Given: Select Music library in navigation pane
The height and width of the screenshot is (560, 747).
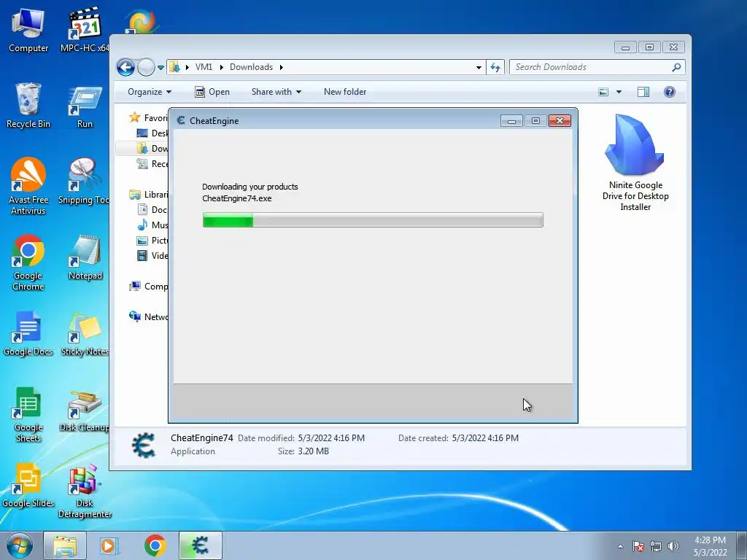Looking at the screenshot, I should 152,225.
